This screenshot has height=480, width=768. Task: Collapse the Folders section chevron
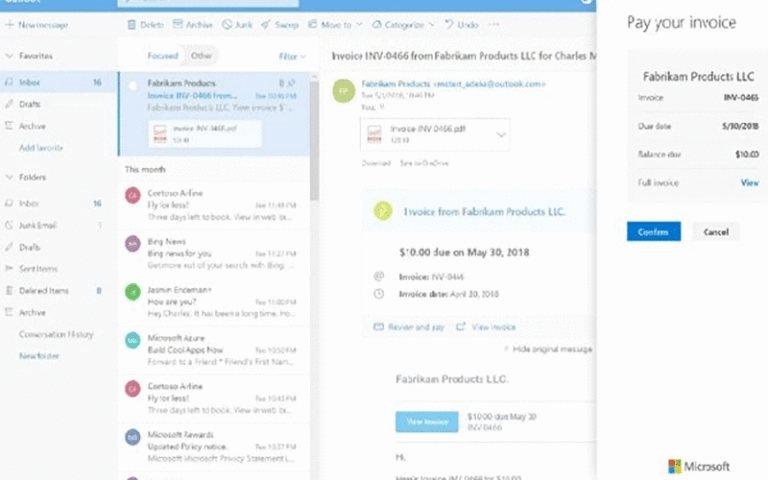9,177
